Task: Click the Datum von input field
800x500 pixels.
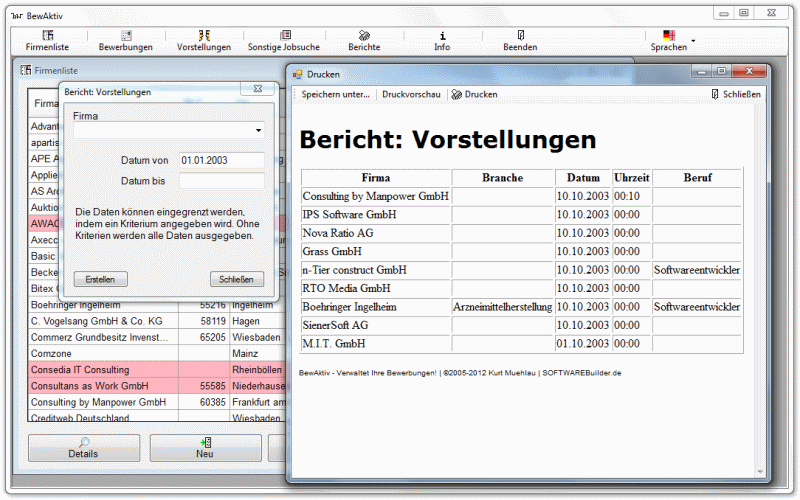Action: [x=221, y=160]
